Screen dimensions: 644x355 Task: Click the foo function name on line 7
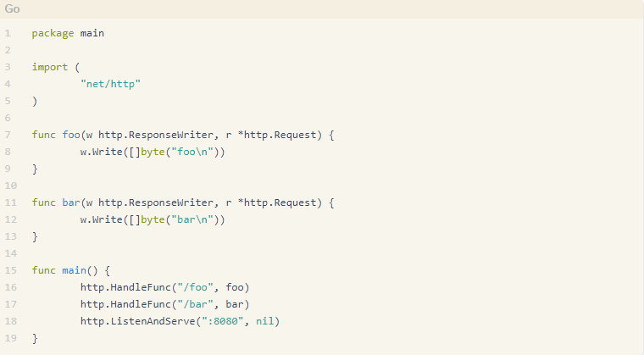point(71,135)
